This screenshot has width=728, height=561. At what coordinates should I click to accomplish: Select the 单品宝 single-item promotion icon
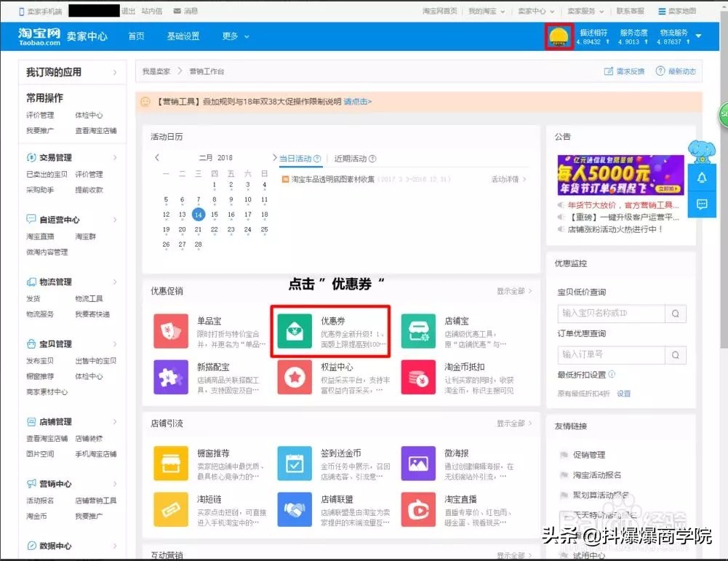pyautogui.click(x=171, y=331)
